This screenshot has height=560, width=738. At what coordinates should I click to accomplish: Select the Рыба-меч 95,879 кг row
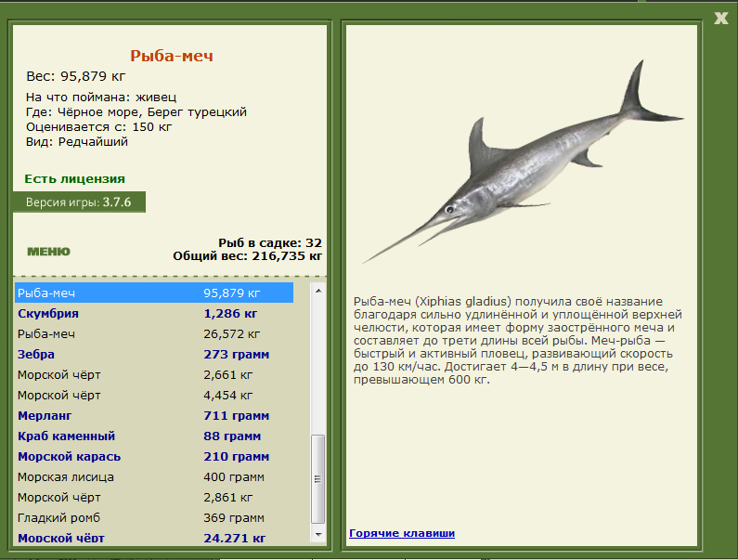tap(154, 293)
